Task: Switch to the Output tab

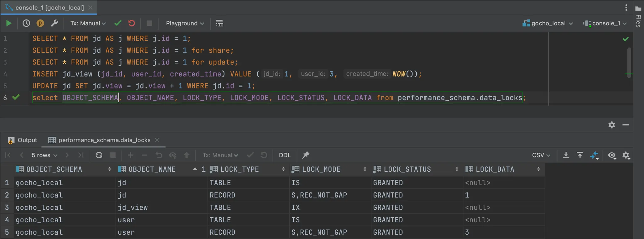Action: click(23, 140)
